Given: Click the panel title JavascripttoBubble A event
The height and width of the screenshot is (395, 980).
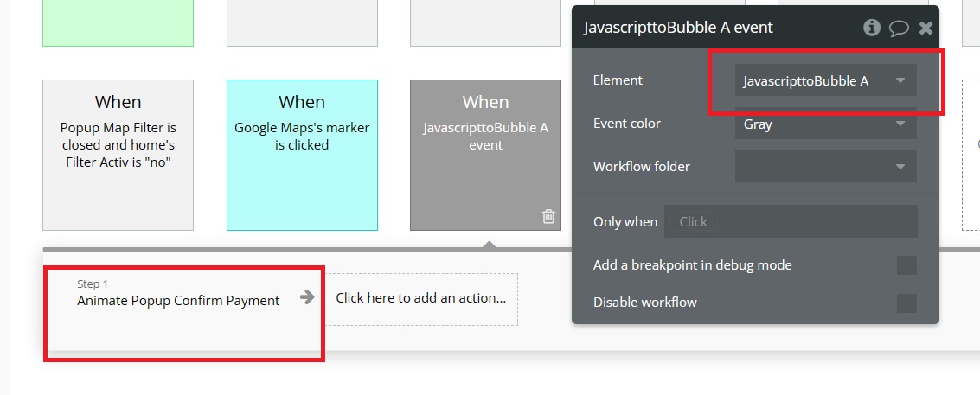Looking at the screenshot, I should [678, 28].
